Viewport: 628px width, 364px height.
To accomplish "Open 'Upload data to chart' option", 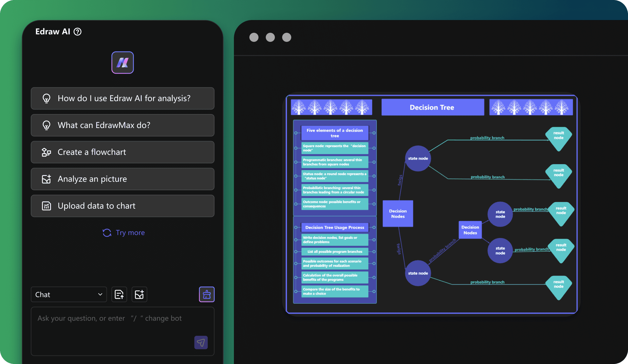I will pyautogui.click(x=123, y=206).
